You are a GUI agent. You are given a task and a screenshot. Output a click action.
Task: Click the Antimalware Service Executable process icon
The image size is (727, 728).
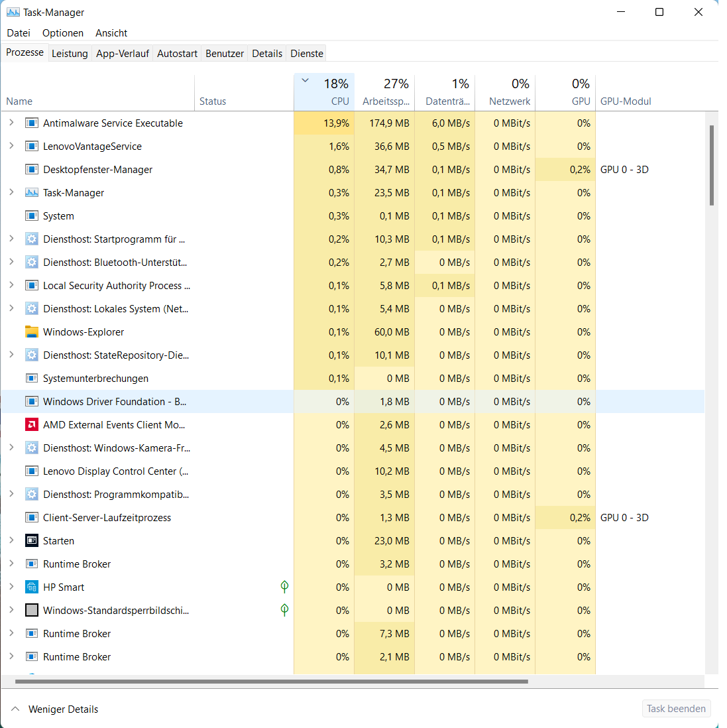[x=32, y=123]
